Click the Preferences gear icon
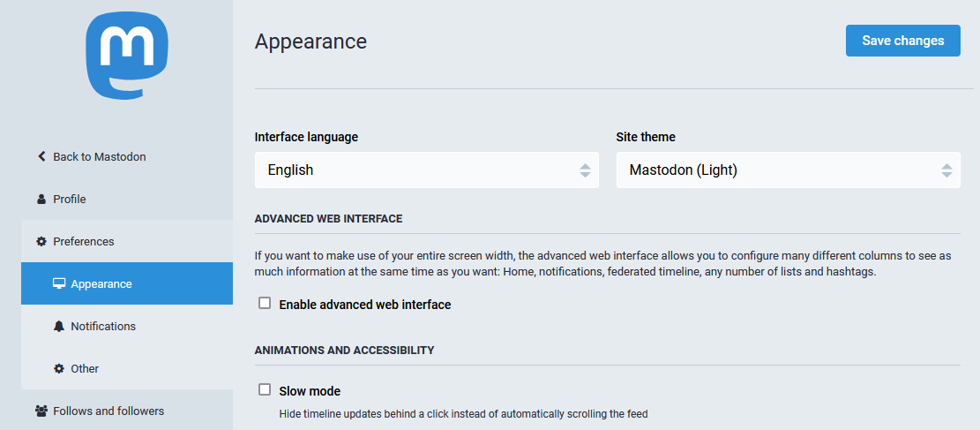 pos(41,242)
